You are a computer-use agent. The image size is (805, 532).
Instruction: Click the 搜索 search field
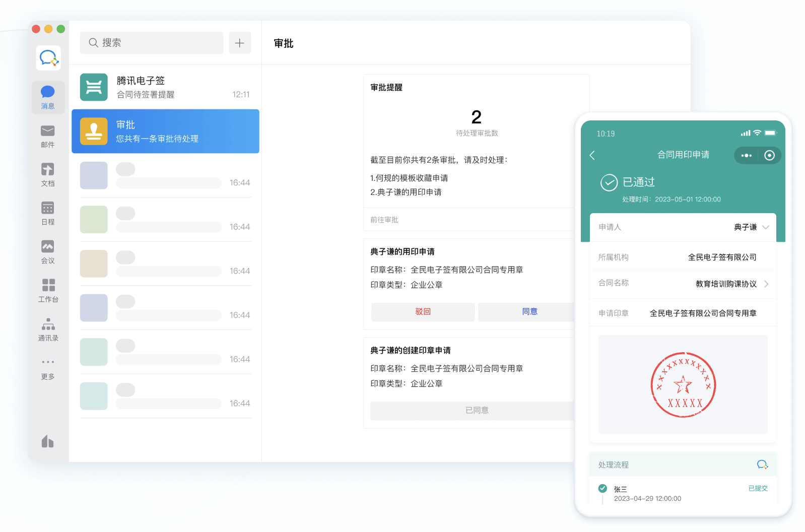152,43
